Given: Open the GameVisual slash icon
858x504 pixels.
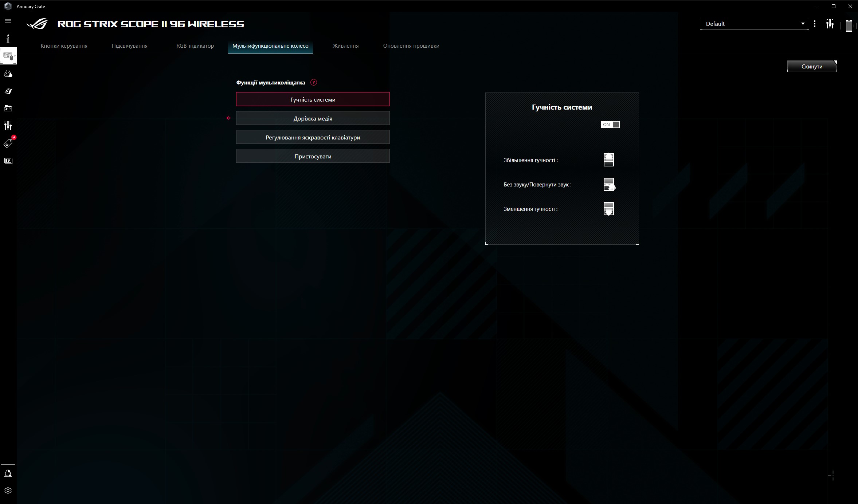Looking at the screenshot, I should pos(8,91).
